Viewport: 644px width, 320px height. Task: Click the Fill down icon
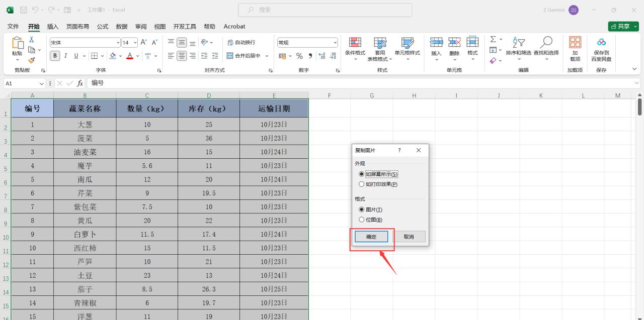point(493,50)
